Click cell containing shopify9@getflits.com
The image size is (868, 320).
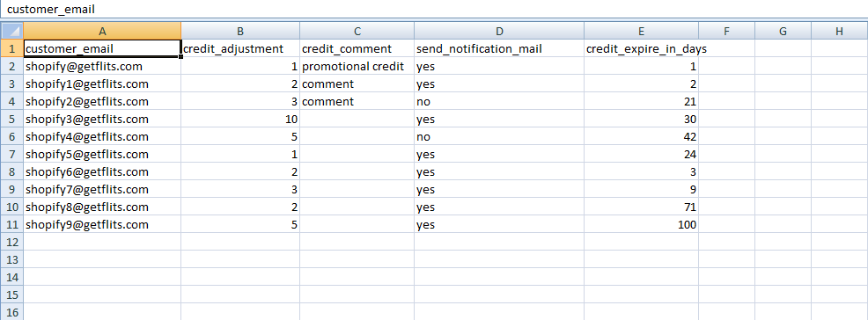point(102,224)
